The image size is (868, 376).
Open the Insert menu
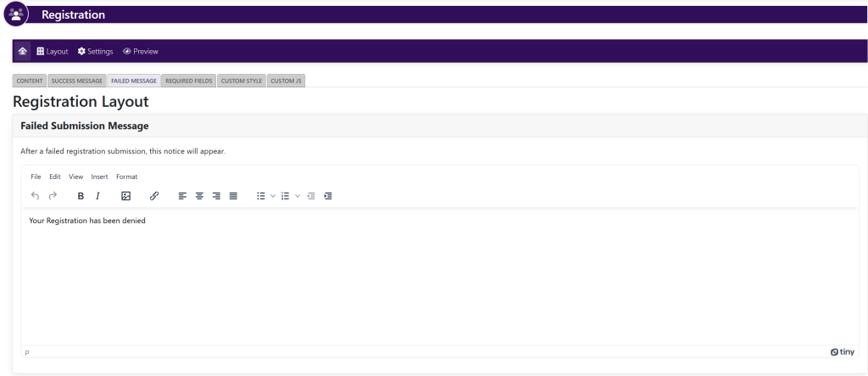tap(99, 177)
